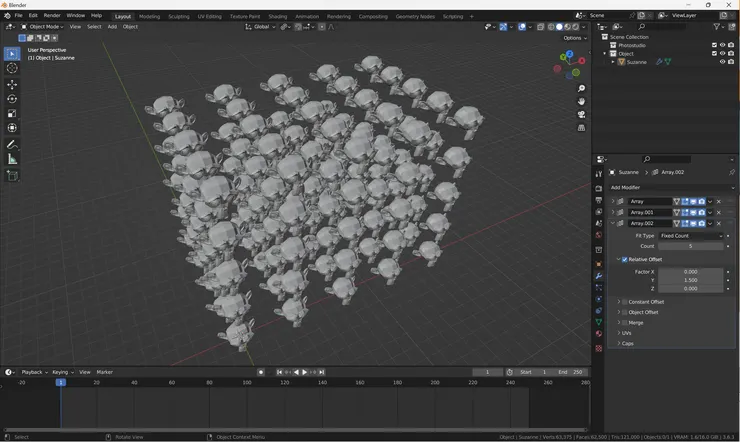Screen dimensions: 740x442
Task: Open the Fit Type dropdown
Action: click(x=690, y=236)
